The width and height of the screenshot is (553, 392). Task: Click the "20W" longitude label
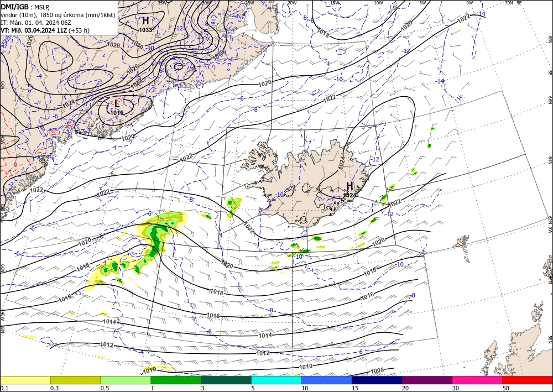pos(292,3)
